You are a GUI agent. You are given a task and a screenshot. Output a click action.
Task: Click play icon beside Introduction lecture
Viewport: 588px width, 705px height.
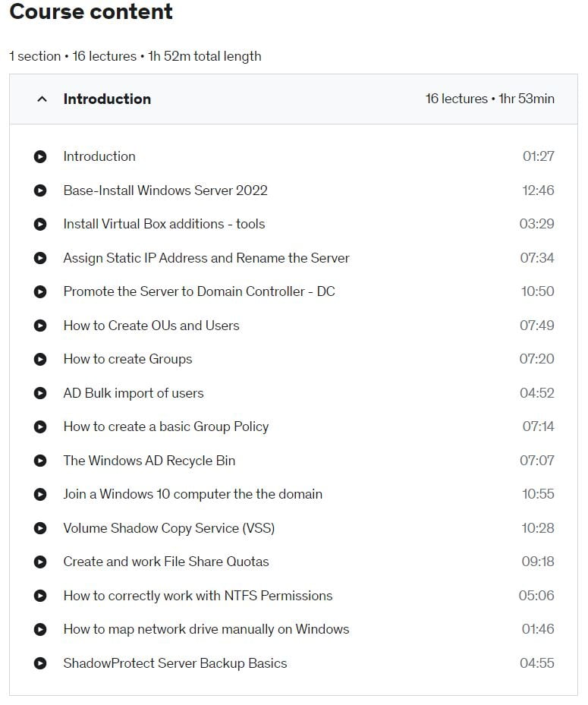click(x=40, y=156)
